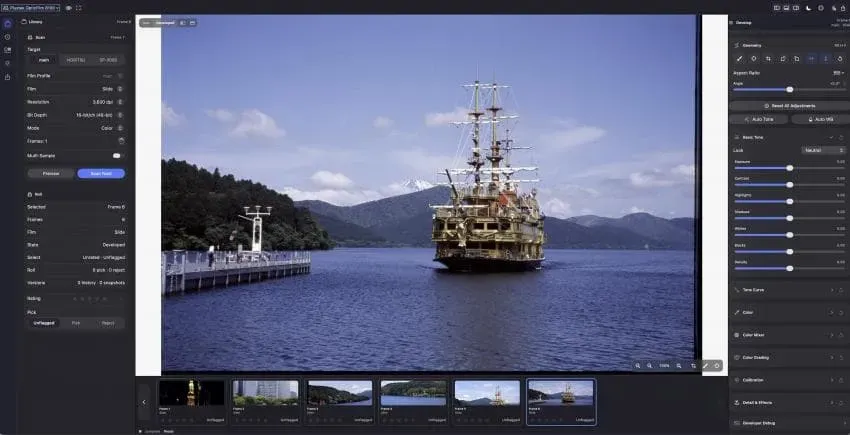This screenshot has height=435, width=850.
Task: Click the split view icon beside Developed
Action: point(182,23)
